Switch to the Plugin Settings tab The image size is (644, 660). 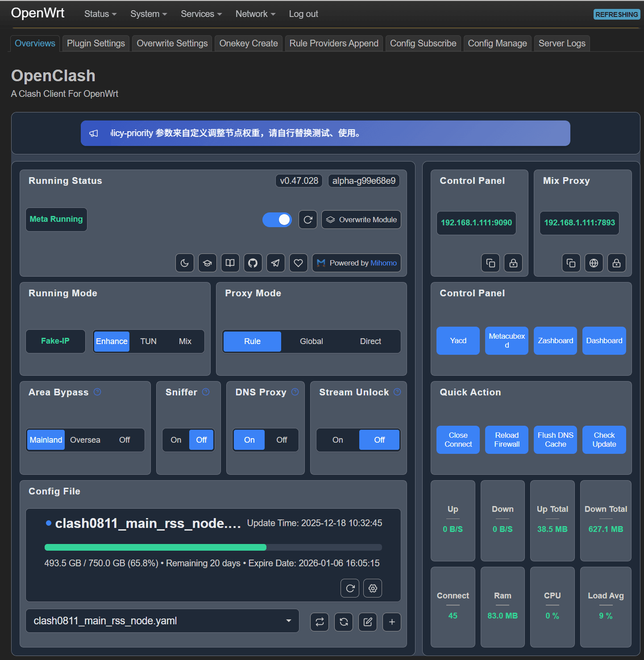[96, 43]
